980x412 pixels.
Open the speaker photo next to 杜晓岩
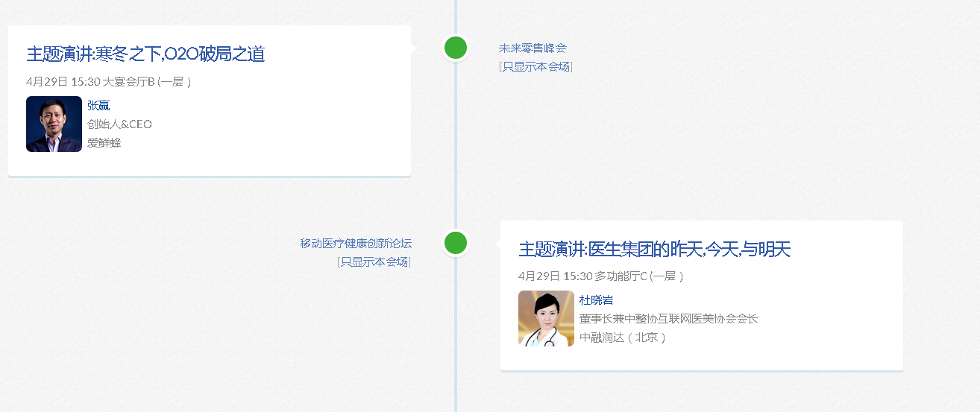click(546, 319)
